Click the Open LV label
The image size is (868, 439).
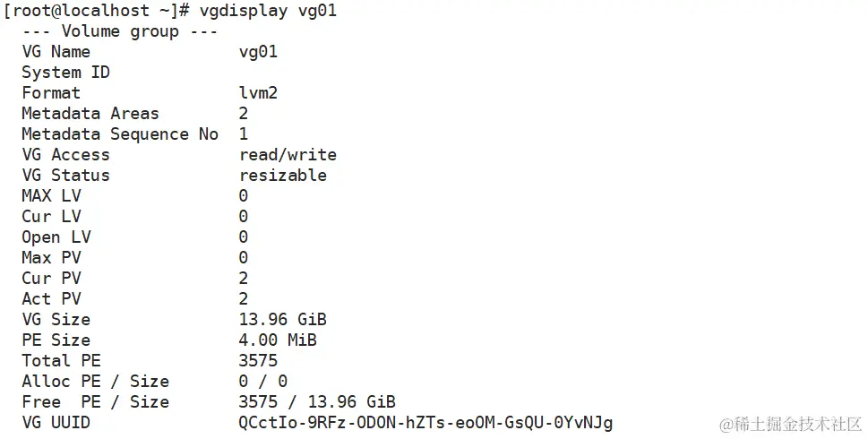56,237
